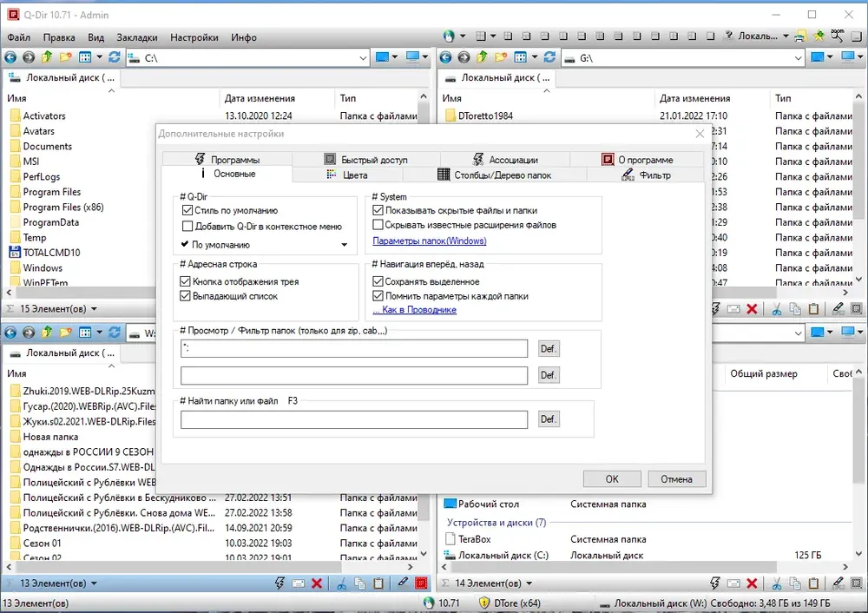The height and width of the screenshot is (613, 868).
Task: Click Def. button next to '*;' field
Action: point(549,349)
